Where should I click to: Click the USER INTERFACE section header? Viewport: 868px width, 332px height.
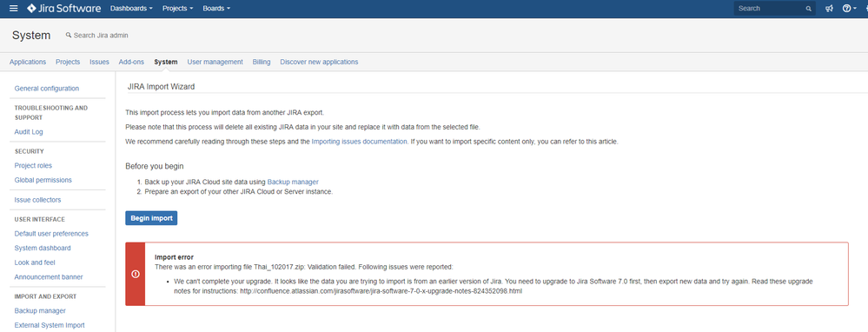(40, 220)
